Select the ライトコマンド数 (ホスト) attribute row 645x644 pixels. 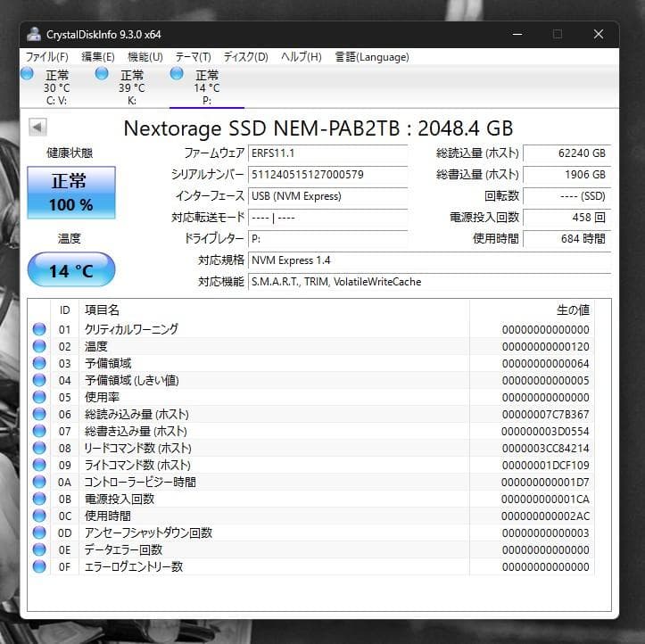311,465
